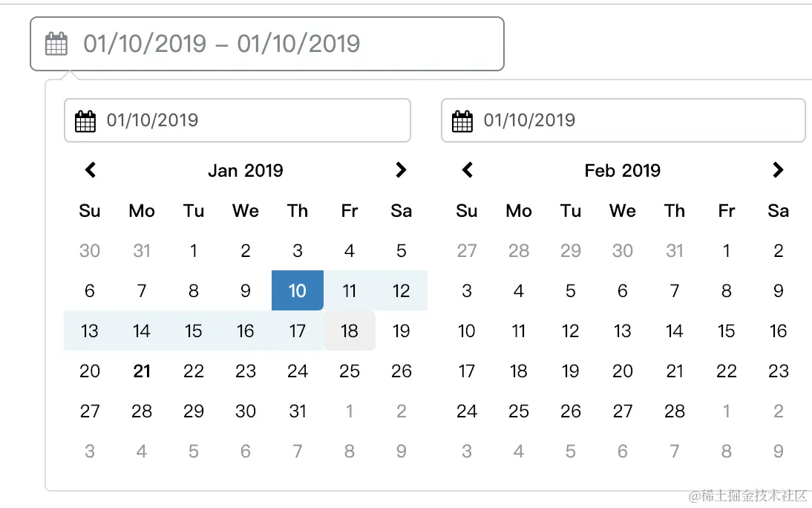
Task: Click the left arrow beside Feb 2019
Action: [x=467, y=170]
